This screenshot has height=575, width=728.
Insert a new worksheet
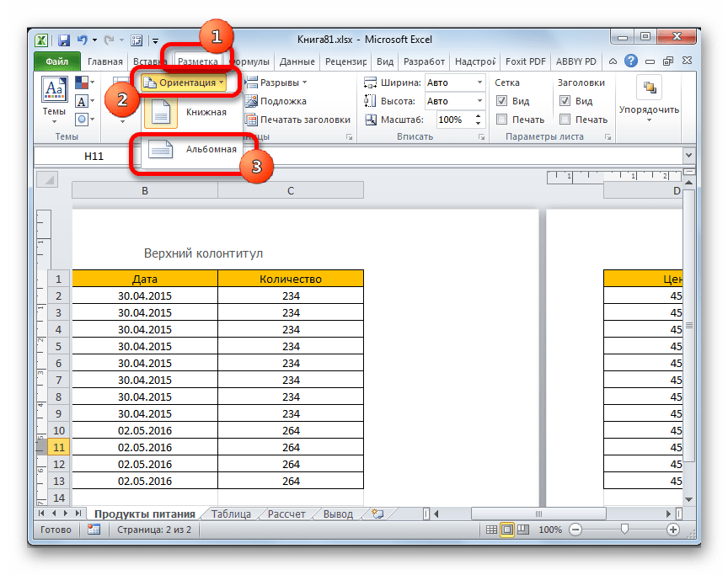coord(379,512)
